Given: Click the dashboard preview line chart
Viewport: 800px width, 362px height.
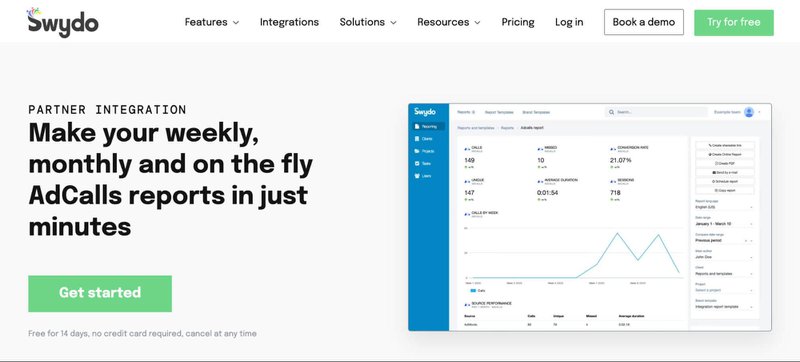Looking at the screenshot, I should [x=574, y=255].
